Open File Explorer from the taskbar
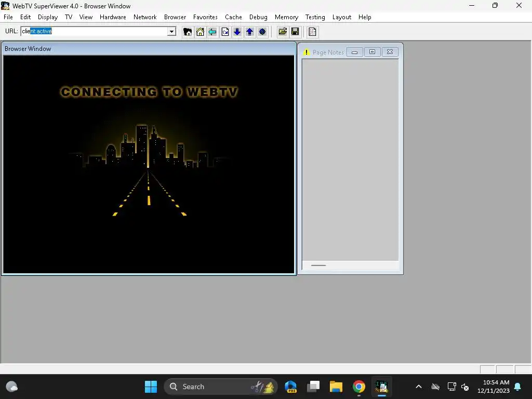 pyautogui.click(x=336, y=387)
